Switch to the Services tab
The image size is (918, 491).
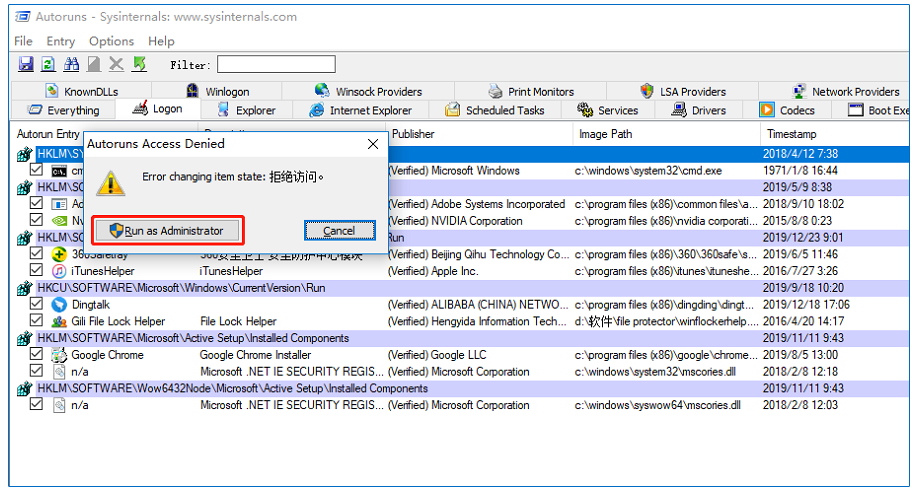click(x=608, y=110)
